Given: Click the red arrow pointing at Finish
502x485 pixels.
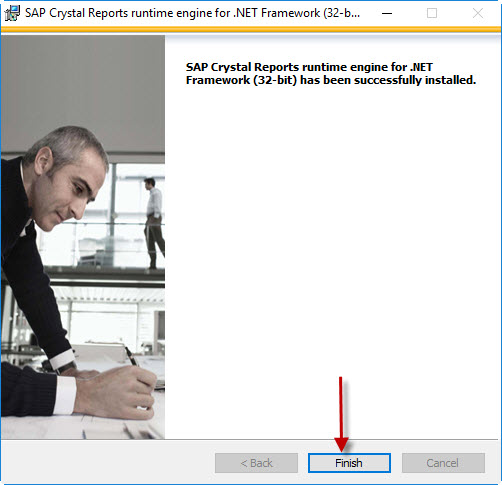Looking at the screenshot, I should coord(341,414).
